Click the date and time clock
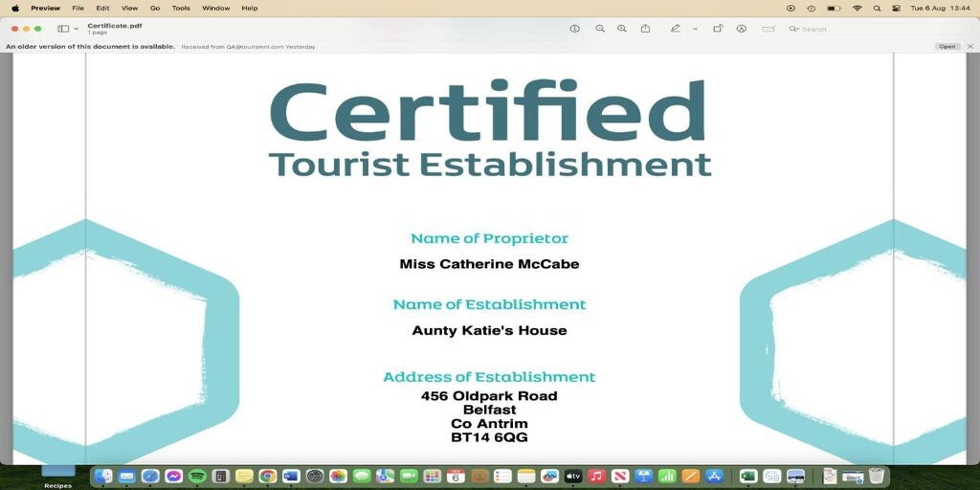Screen dimensions: 980x490 (x=940, y=8)
